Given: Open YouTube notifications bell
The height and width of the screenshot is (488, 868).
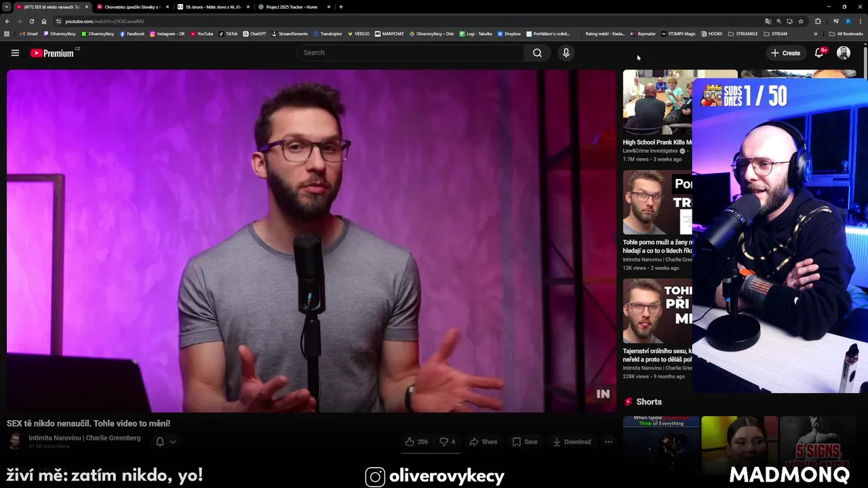Looking at the screenshot, I should [819, 53].
